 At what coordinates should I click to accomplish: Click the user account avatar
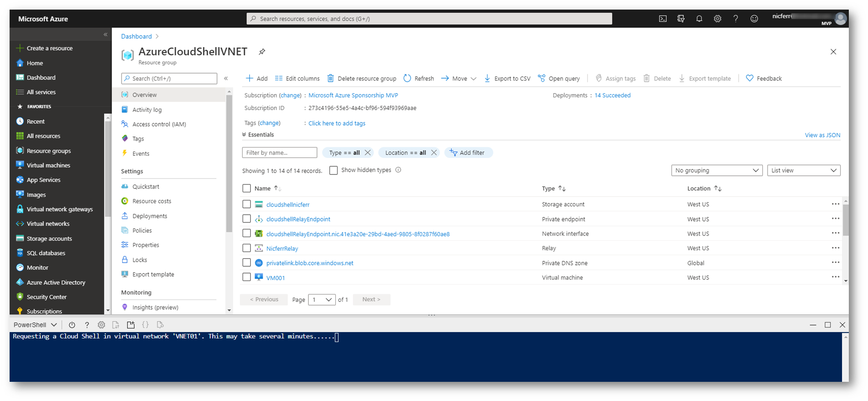pyautogui.click(x=840, y=19)
